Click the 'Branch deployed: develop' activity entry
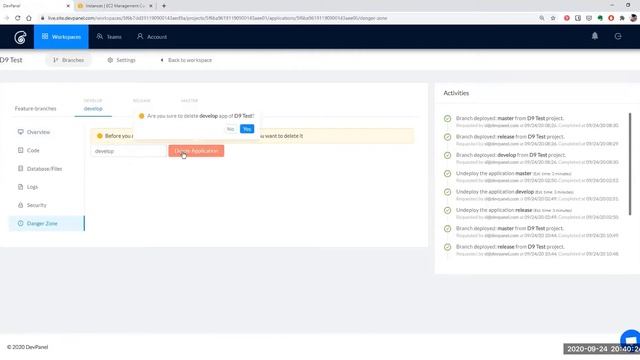The width and height of the screenshot is (640, 360). coord(537,158)
